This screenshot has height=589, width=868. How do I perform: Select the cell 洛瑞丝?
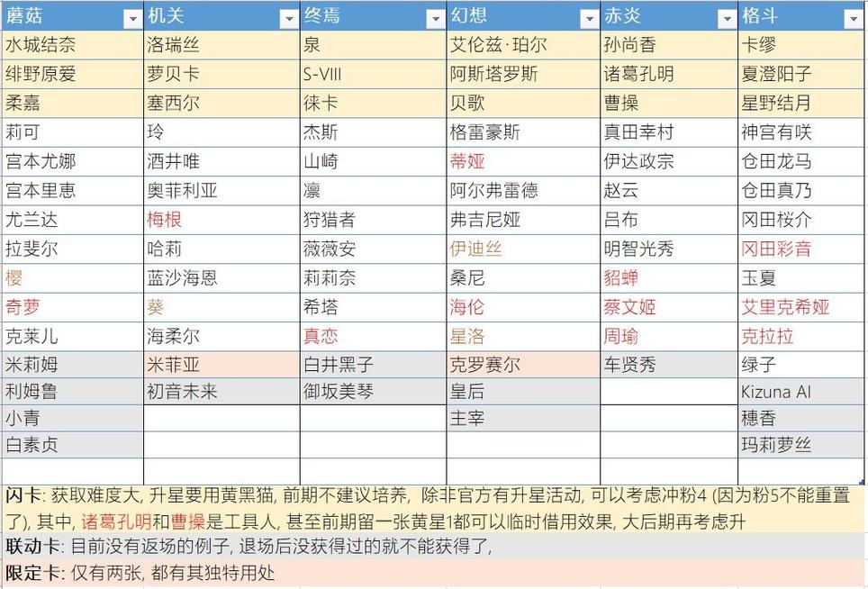(222, 45)
